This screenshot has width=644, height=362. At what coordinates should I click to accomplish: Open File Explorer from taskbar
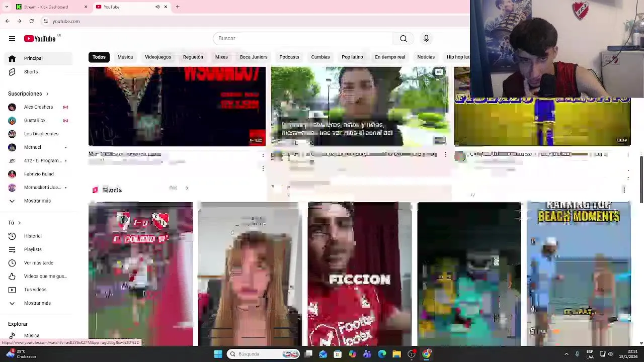pyautogui.click(x=396, y=354)
